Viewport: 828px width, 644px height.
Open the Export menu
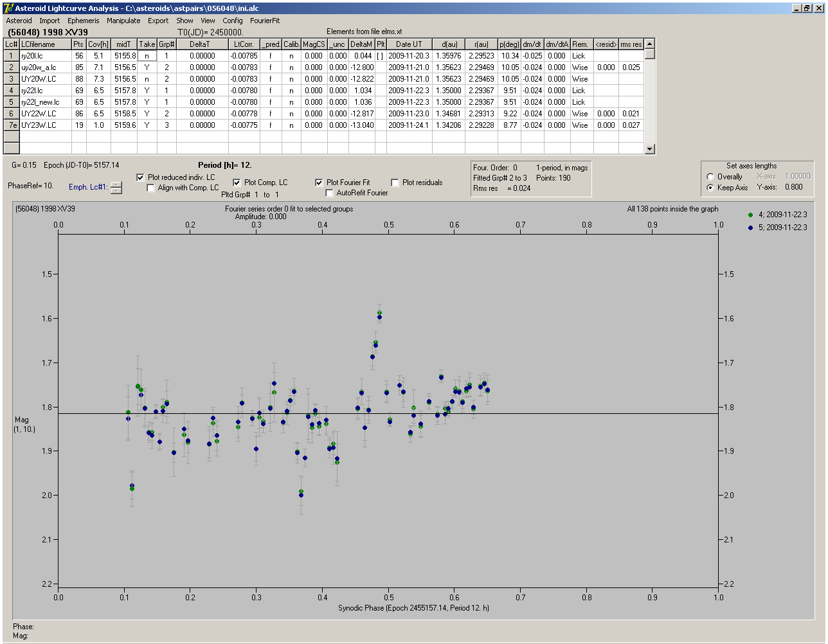click(x=158, y=21)
